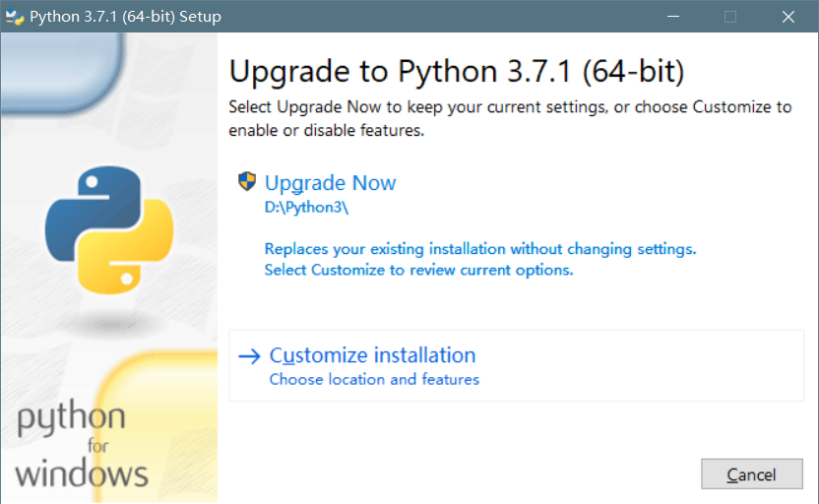Screen dimensions: 819x504
Task: Click the 'Upgrade to Python 3.7.1 (64-bit)' heading
Action: tap(457, 72)
